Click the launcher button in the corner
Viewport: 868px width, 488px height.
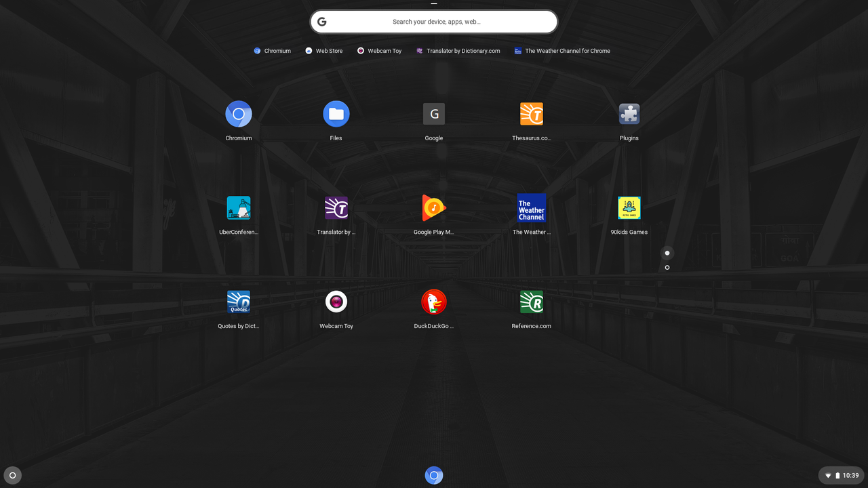[12, 475]
